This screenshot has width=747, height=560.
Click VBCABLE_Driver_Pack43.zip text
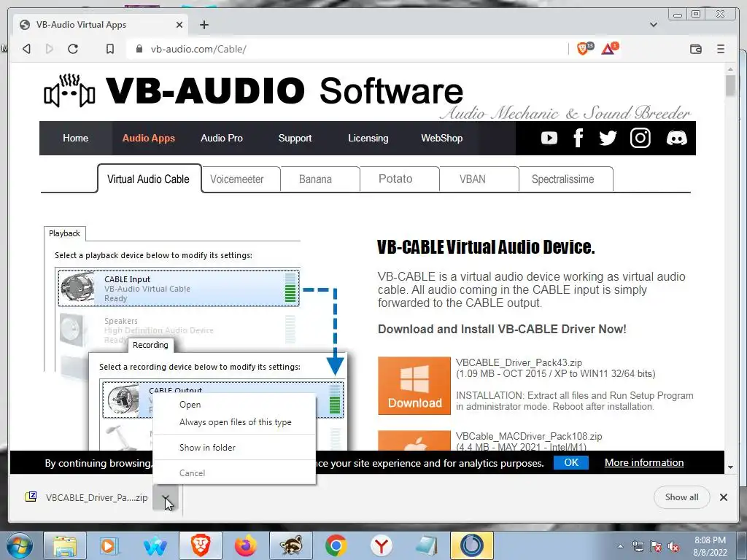coord(519,362)
